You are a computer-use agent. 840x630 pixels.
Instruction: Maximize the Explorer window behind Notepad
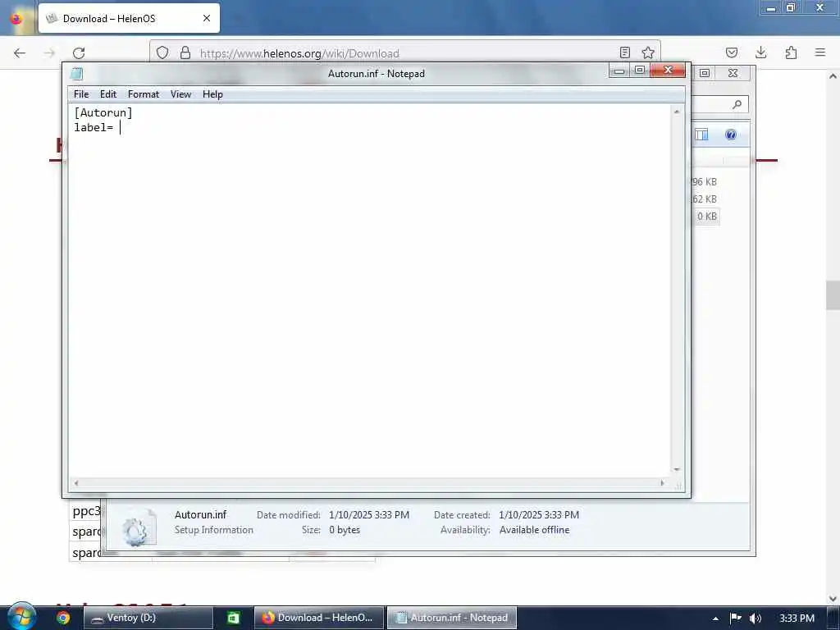tap(705, 73)
